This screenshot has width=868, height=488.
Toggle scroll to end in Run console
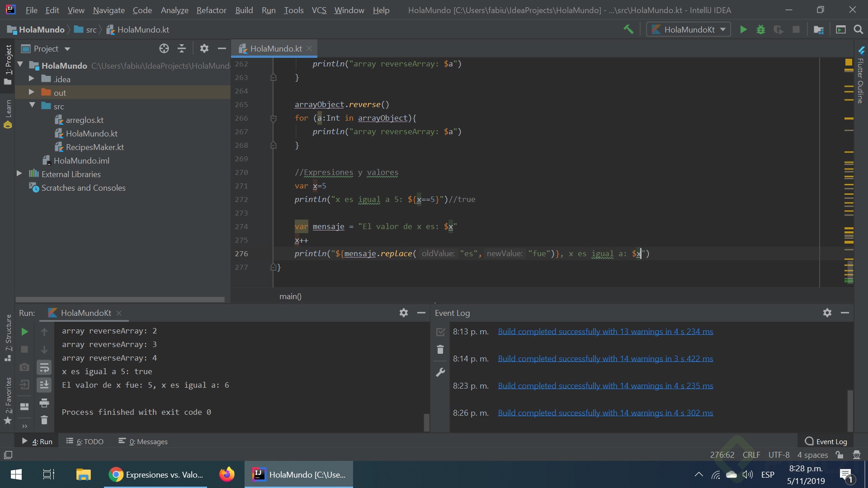44,385
